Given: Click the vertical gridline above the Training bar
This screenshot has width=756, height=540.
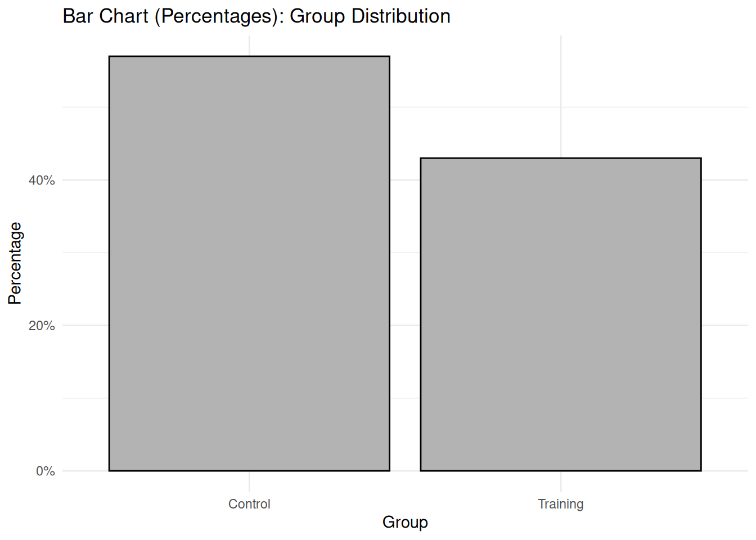Looking at the screenshot, I should [x=561, y=96].
